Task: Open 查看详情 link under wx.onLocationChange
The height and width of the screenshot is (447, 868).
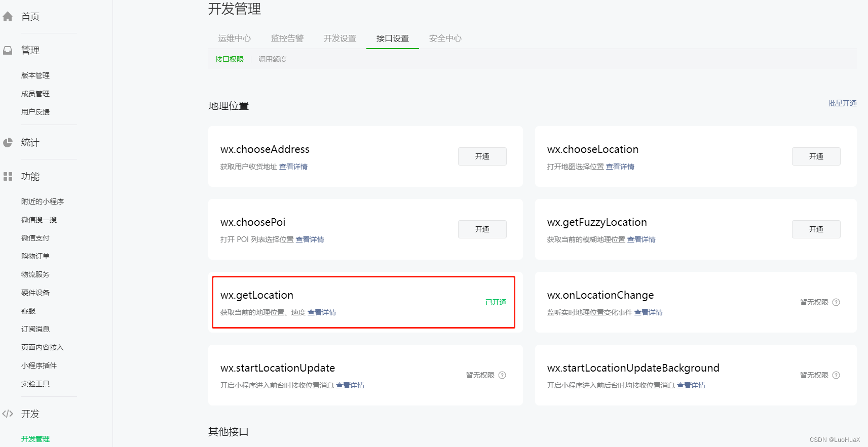Action: coord(649,312)
